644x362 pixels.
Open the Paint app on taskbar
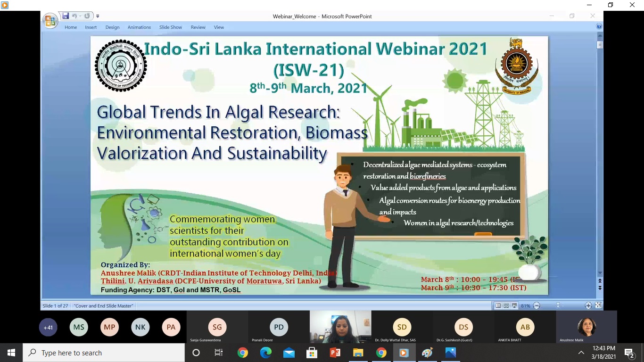point(427,353)
